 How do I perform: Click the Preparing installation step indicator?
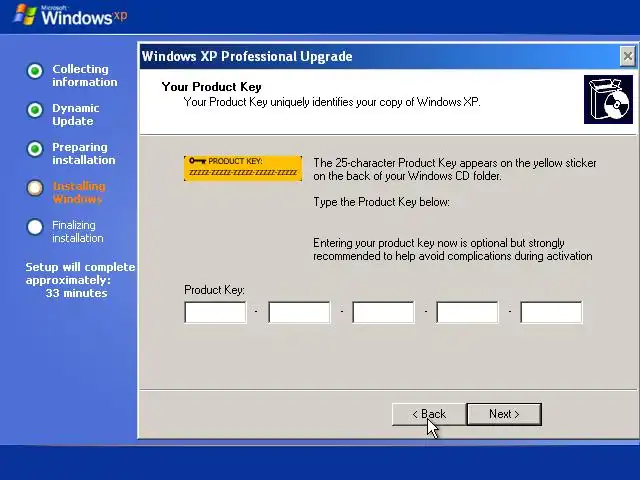point(35,149)
